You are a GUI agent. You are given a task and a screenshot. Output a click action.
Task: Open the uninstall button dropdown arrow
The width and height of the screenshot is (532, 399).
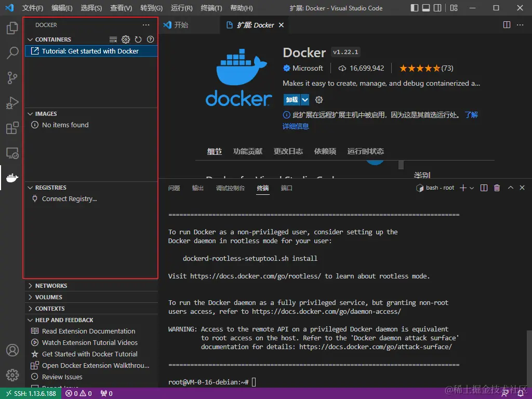[305, 100]
